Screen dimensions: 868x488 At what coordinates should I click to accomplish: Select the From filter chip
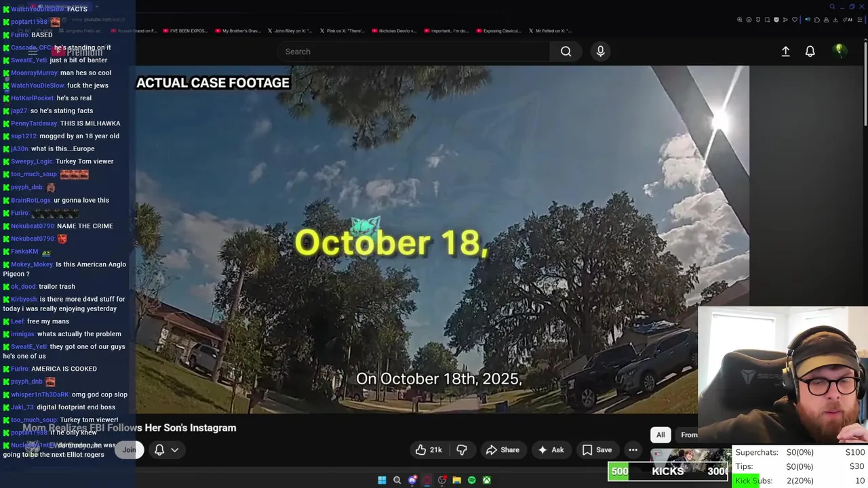point(688,434)
